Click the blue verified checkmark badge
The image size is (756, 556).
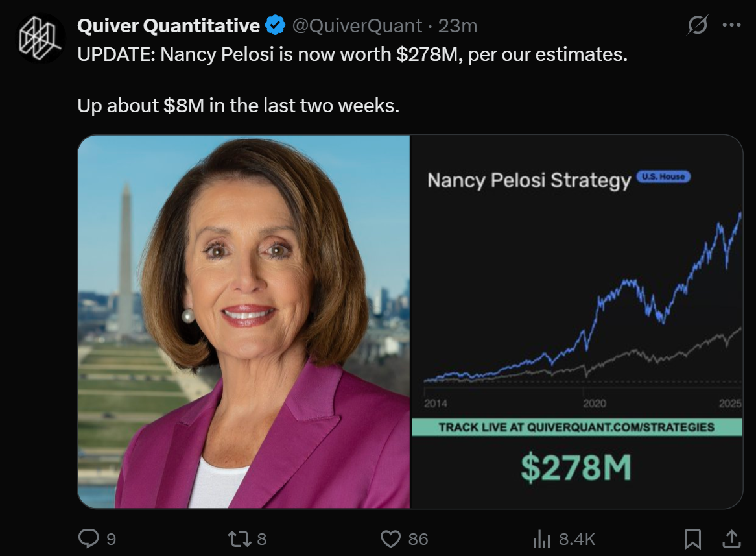tap(276, 26)
